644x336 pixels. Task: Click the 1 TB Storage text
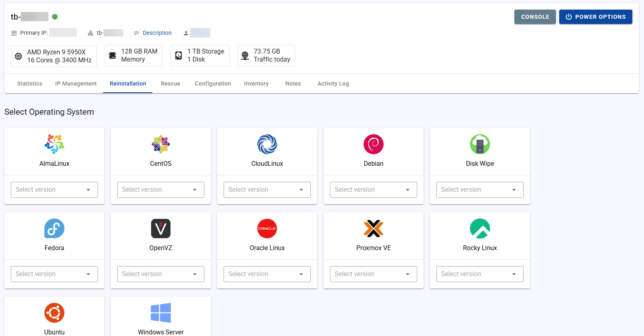click(206, 51)
